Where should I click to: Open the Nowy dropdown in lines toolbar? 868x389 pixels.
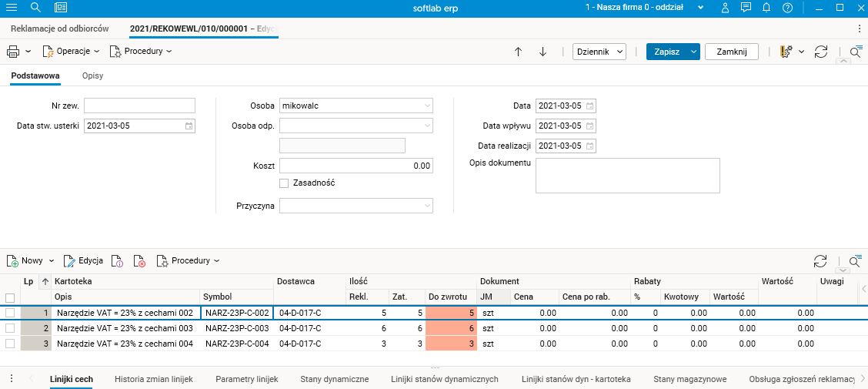pos(52,261)
